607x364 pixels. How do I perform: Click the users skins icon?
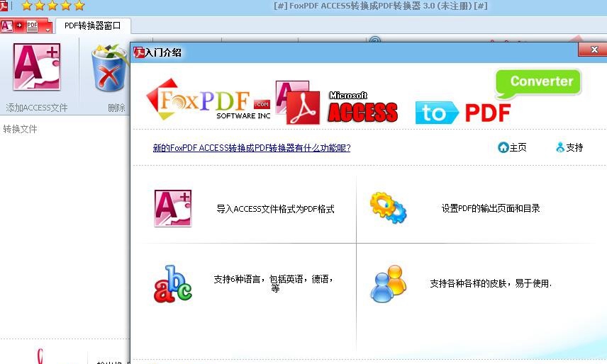coord(389,284)
